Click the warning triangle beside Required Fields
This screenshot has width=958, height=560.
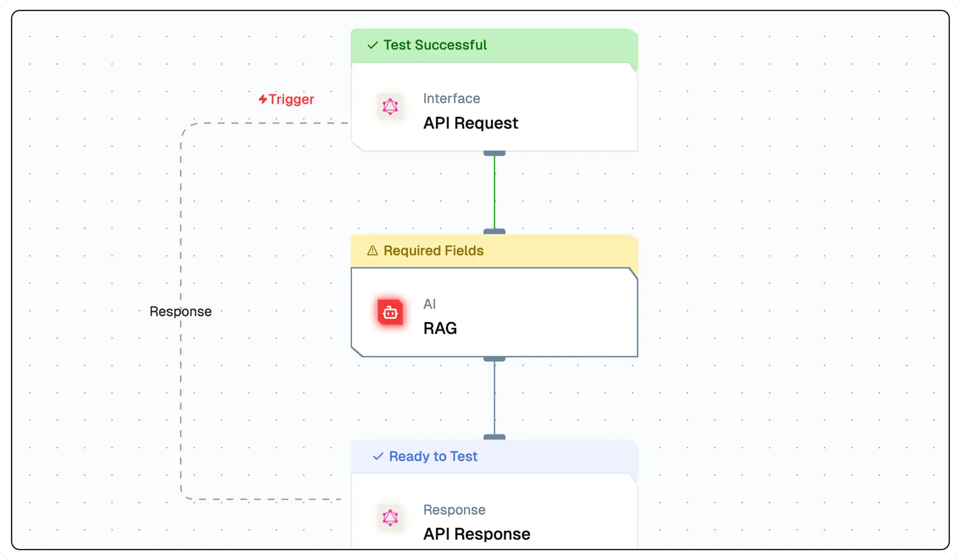372,251
